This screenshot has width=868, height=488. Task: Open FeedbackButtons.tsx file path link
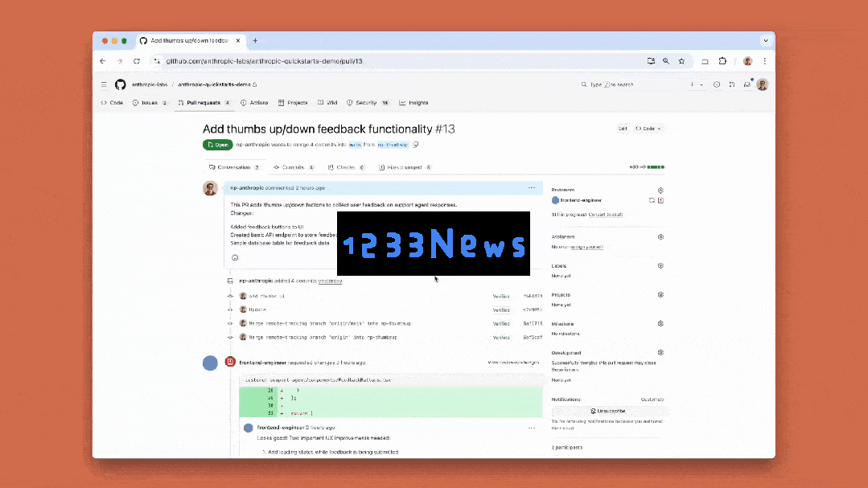coord(318,380)
